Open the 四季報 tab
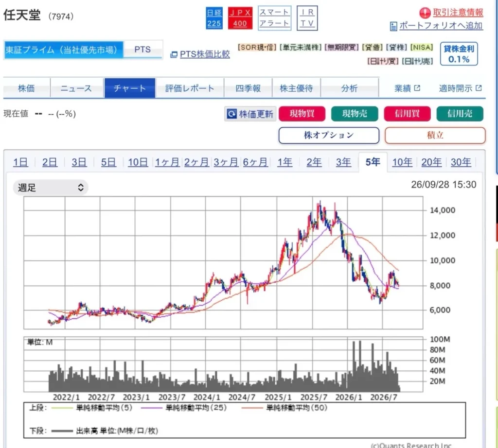The image size is (498, 448). (248, 88)
